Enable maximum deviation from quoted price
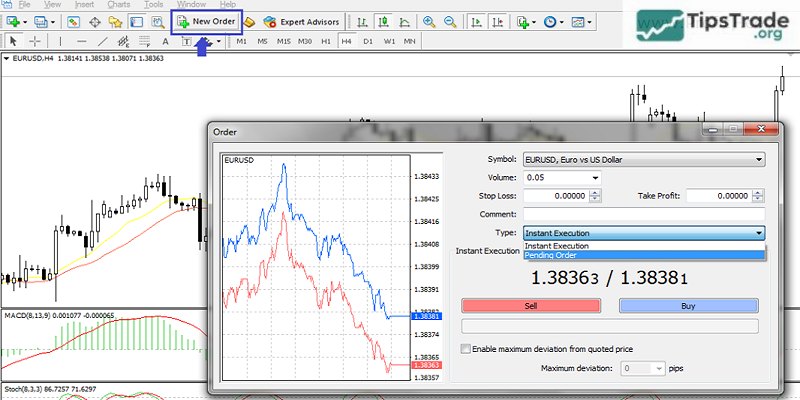800x400 pixels. [465, 348]
